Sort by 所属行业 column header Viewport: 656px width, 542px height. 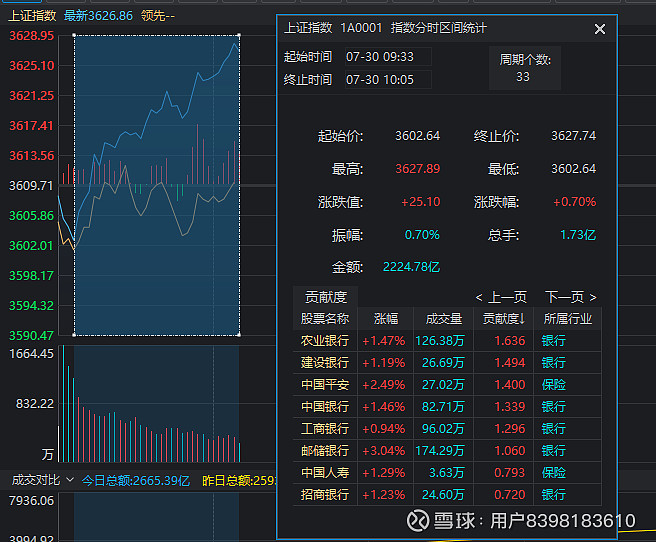click(568, 319)
